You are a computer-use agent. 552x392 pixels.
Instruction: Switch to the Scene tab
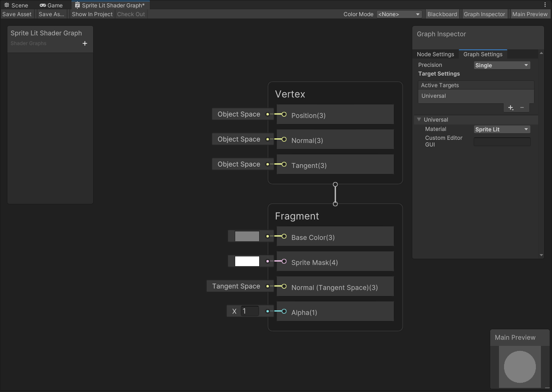click(16, 5)
